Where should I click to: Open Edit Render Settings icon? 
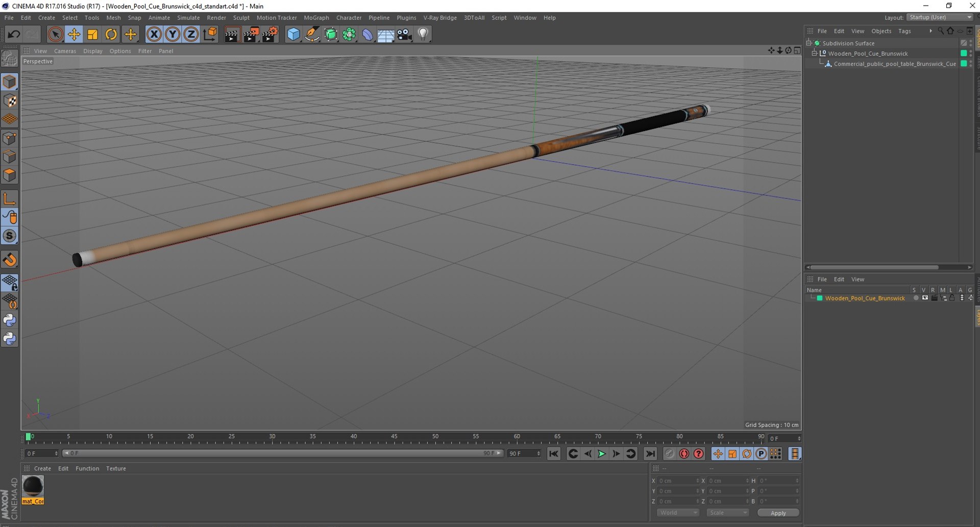(x=270, y=34)
